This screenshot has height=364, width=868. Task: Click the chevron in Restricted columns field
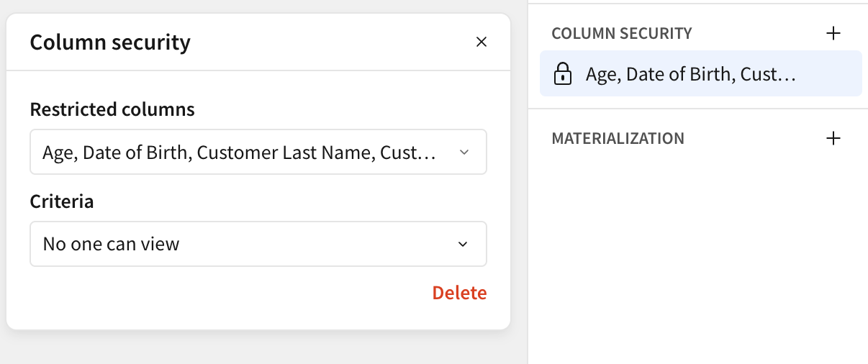coord(464,153)
